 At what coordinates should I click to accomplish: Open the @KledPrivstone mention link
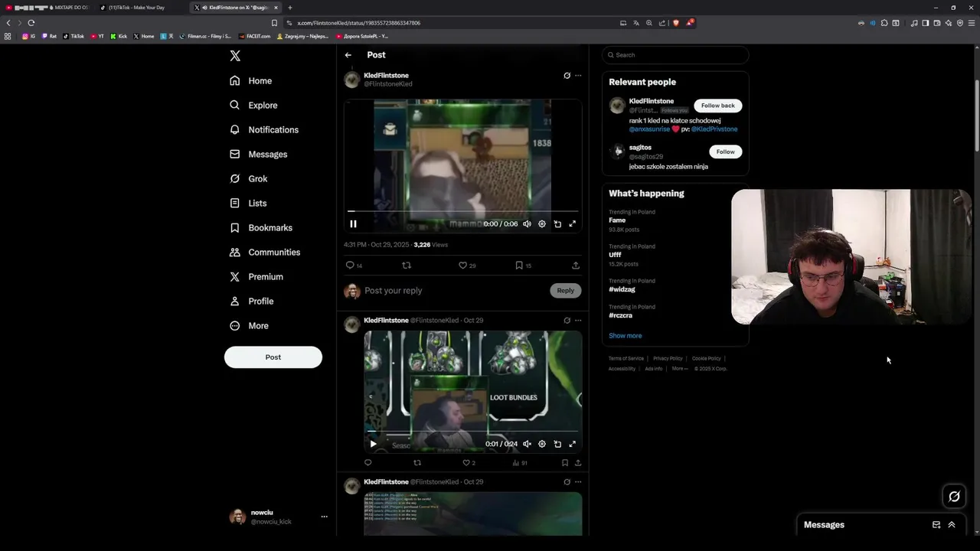click(714, 129)
